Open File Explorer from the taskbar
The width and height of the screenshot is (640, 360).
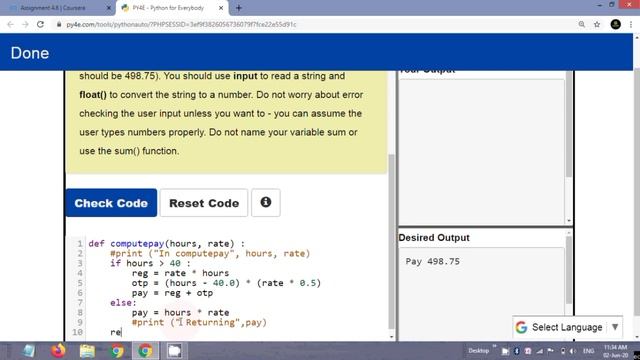pos(87,351)
